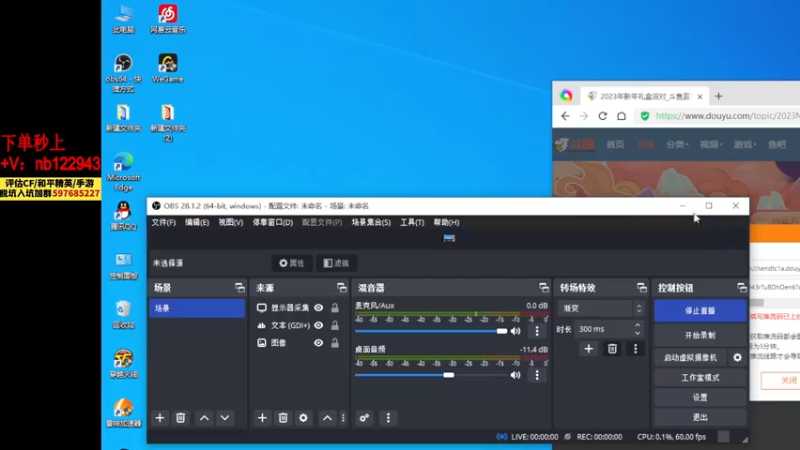The height and width of the screenshot is (450, 800).
Task: Move scene up with arrow icon
Action: pyautogui.click(x=204, y=418)
